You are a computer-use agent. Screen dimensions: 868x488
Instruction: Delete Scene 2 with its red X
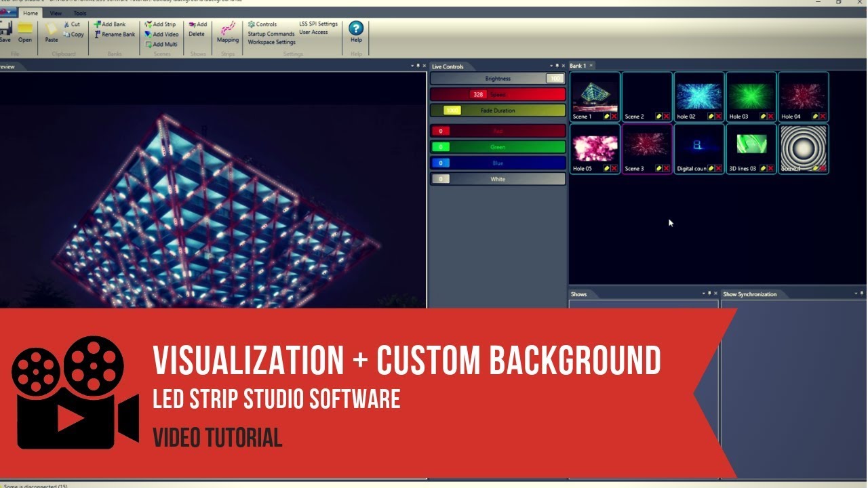[x=667, y=117]
